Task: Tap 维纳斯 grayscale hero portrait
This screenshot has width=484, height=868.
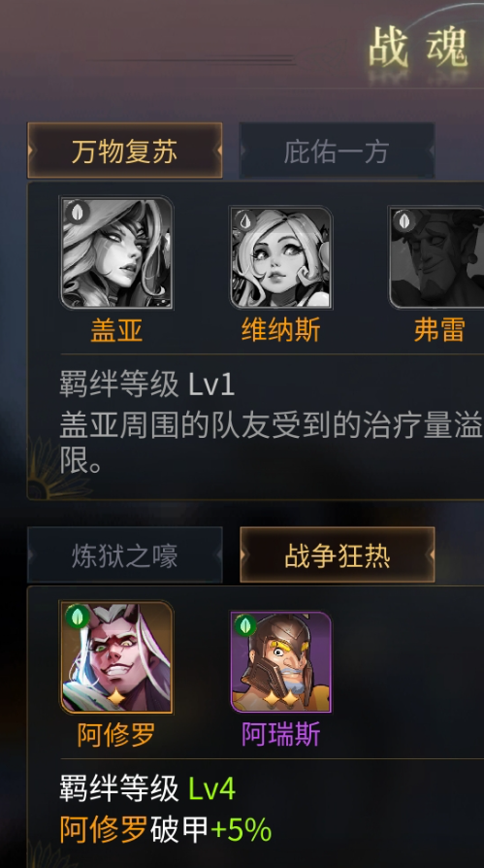Action: (x=281, y=257)
